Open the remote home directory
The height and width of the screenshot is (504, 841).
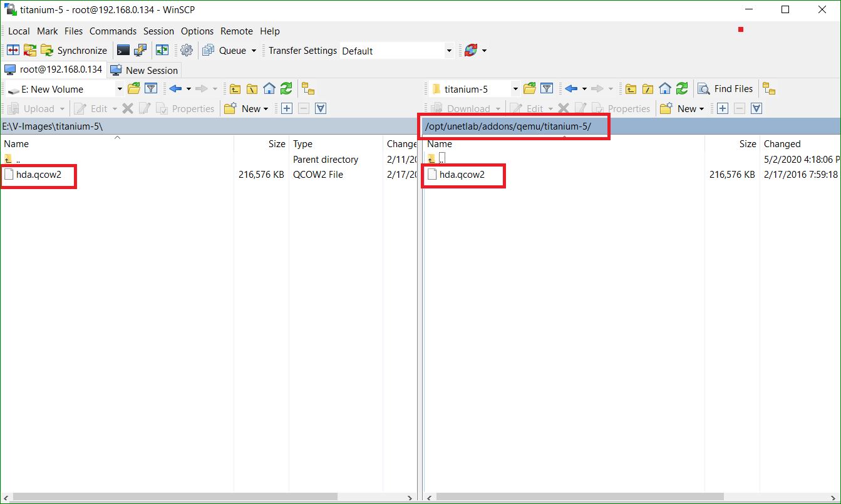[664, 88]
